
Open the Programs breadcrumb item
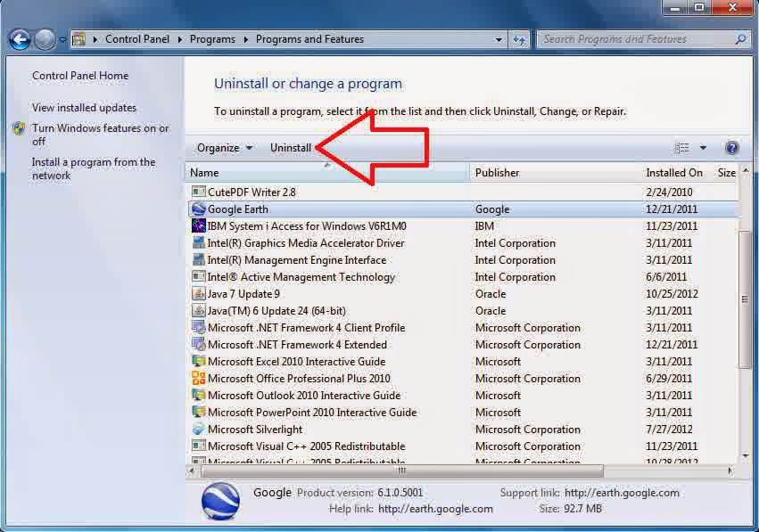(211, 38)
